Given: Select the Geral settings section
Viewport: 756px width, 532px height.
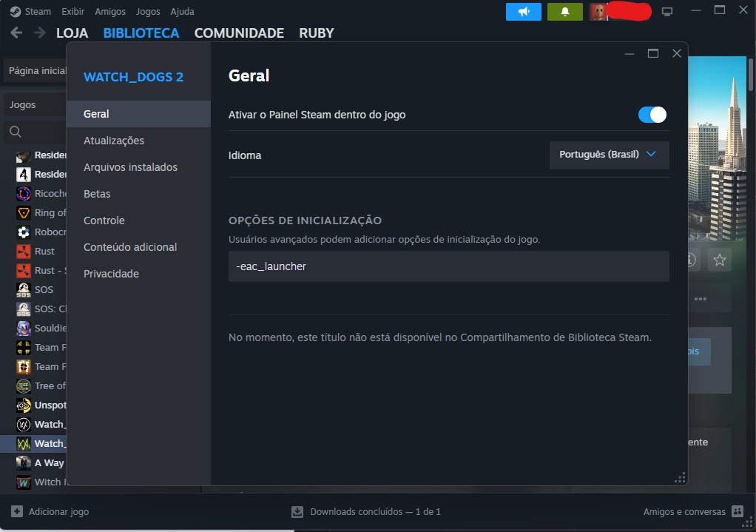Looking at the screenshot, I should tap(138, 114).
